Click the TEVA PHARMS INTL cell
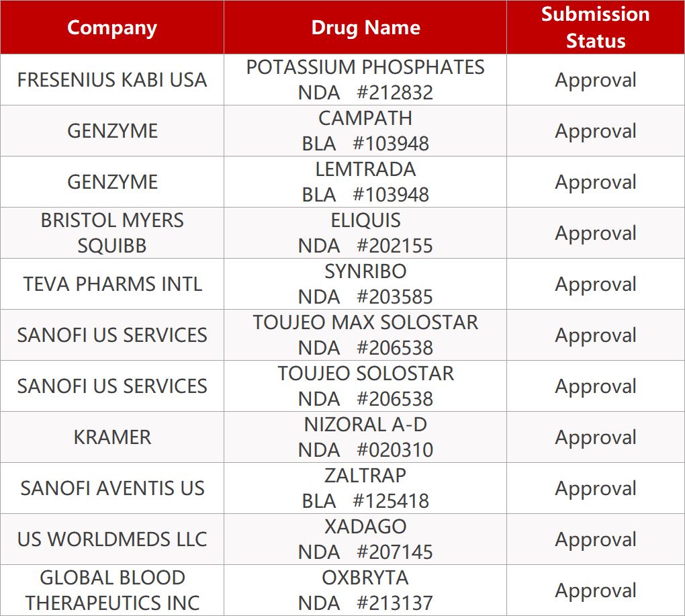The width and height of the screenshot is (685, 616). (x=112, y=284)
